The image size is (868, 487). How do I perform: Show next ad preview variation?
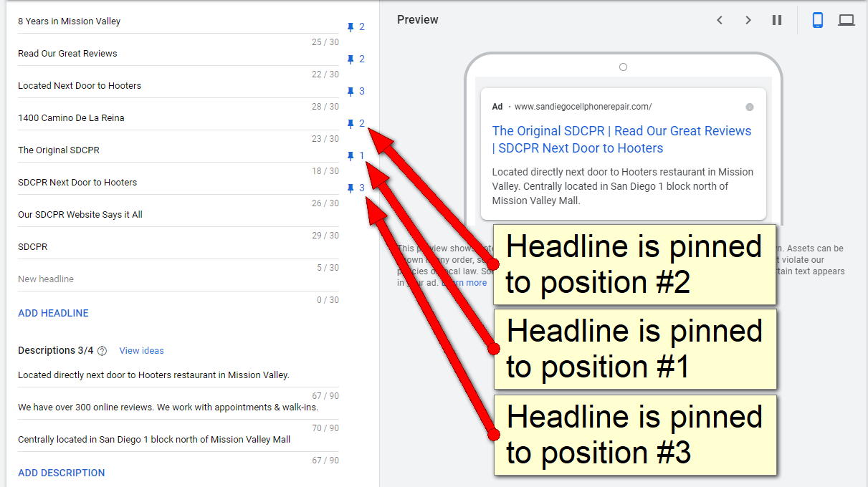[x=748, y=20]
